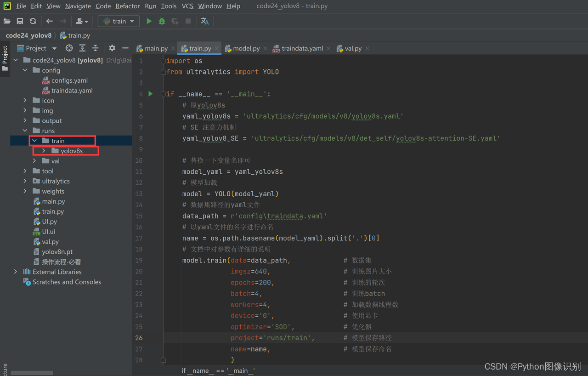Open the File menu
The height and width of the screenshot is (376, 588).
pyautogui.click(x=21, y=6)
